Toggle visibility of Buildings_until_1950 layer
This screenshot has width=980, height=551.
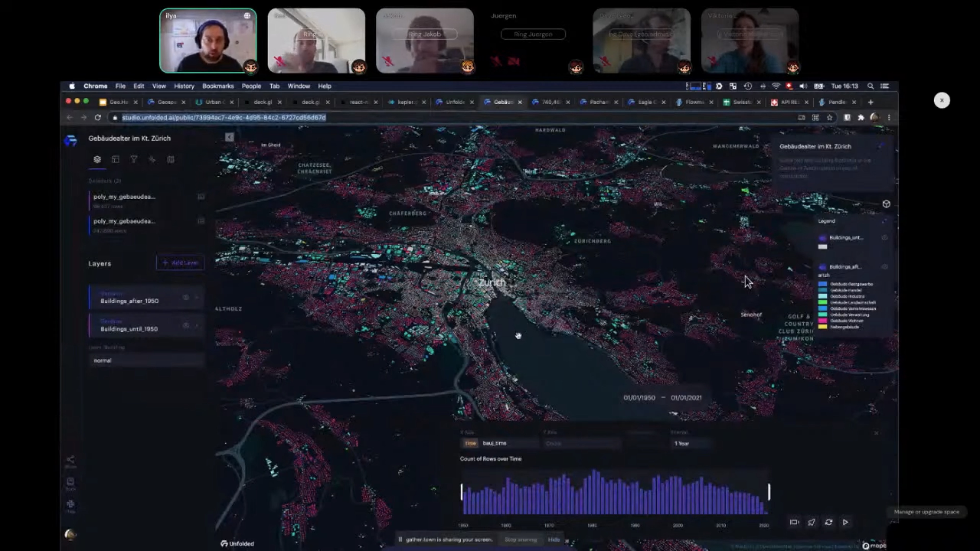186,325
